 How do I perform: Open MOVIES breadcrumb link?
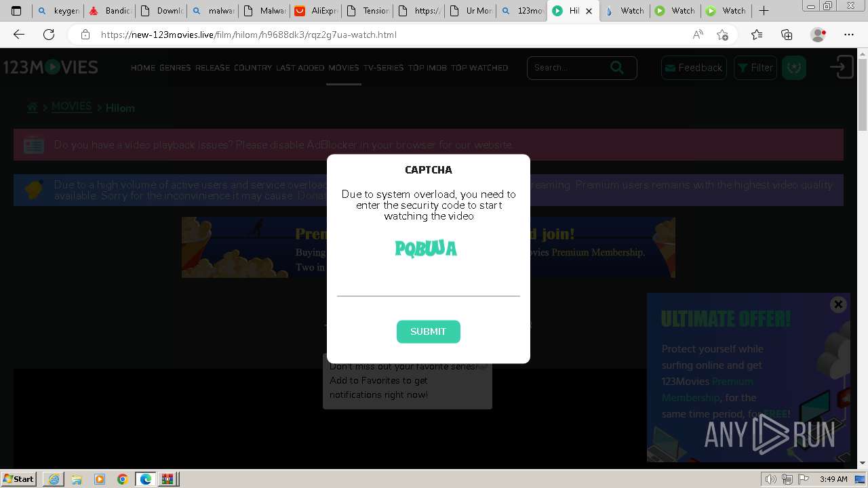click(x=71, y=107)
